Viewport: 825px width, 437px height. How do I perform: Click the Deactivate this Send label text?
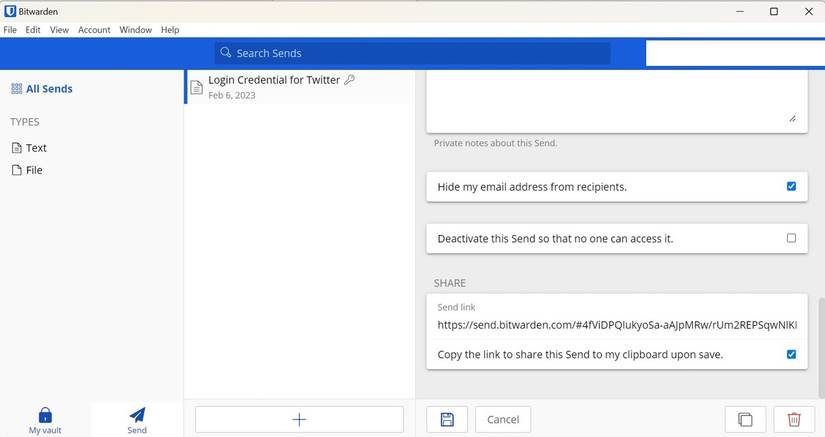pyautogui.click(x=555, y=239)
